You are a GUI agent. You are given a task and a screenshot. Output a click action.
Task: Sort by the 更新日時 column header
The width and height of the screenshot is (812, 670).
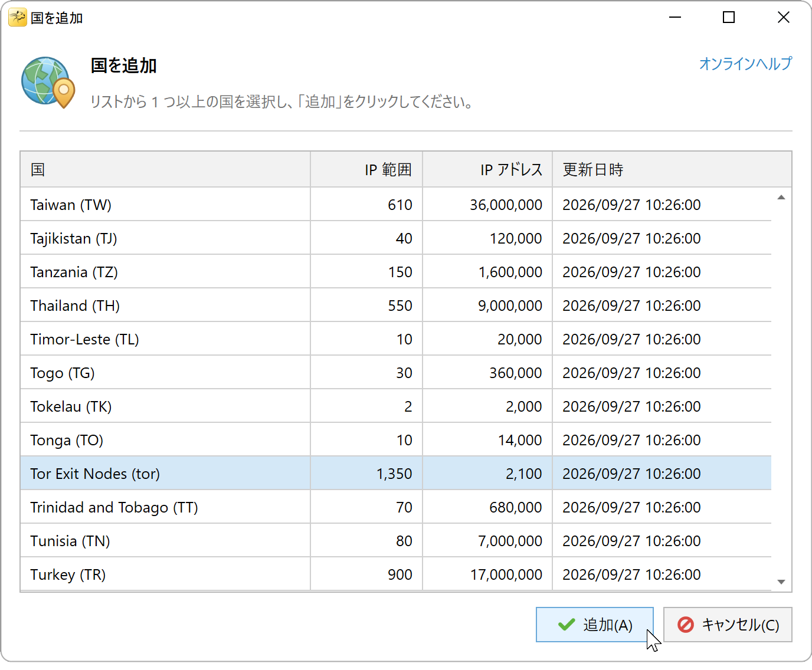(672, 170)
